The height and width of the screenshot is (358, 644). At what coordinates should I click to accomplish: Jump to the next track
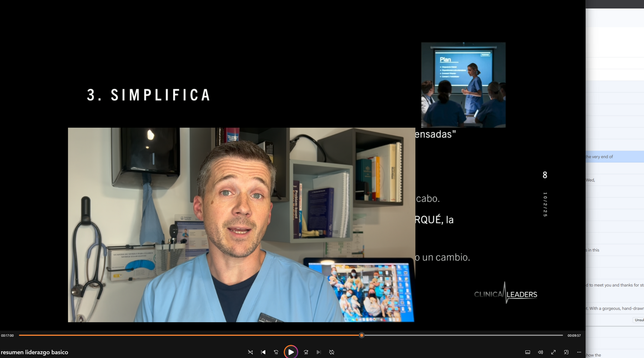pos(319,352)
